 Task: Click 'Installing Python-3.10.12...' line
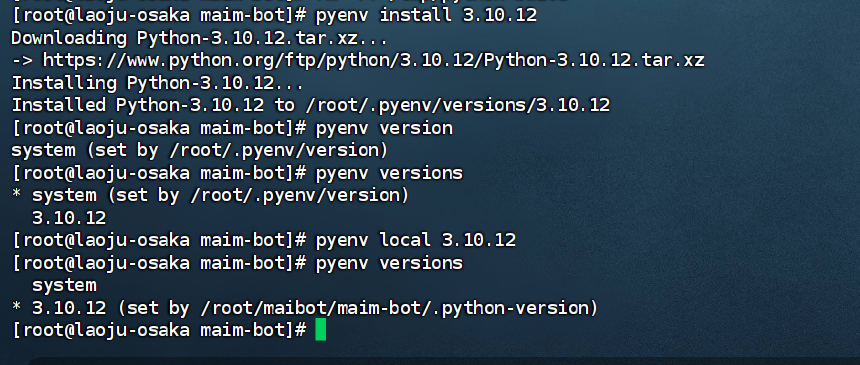[157, 83]
